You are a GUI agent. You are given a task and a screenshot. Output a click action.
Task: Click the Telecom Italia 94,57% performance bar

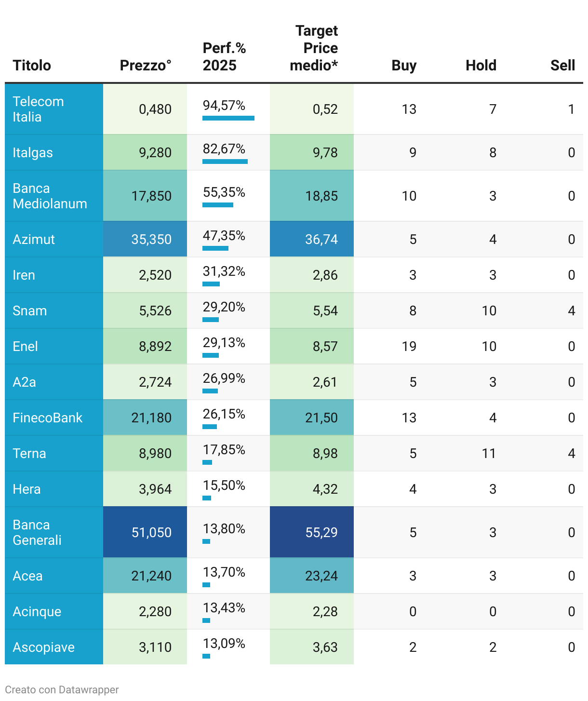click(x=228, y=118)
